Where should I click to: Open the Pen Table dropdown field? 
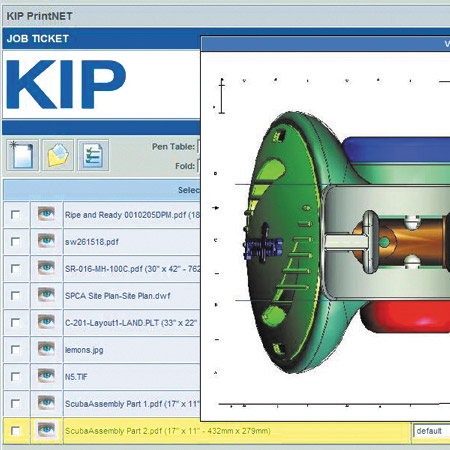[x=199, y=147]
